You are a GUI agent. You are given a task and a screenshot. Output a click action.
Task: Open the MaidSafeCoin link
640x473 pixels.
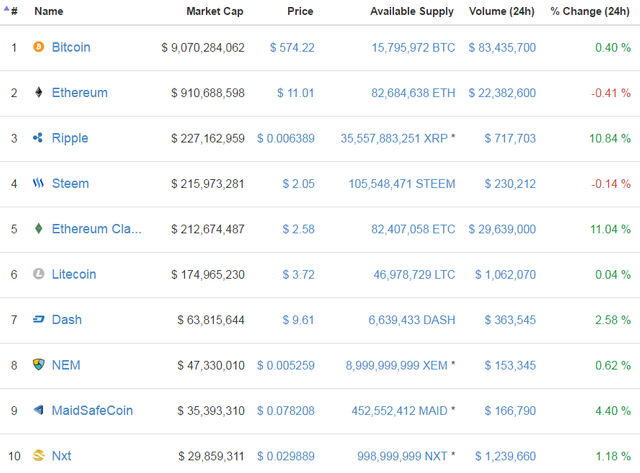pos(92,410)
